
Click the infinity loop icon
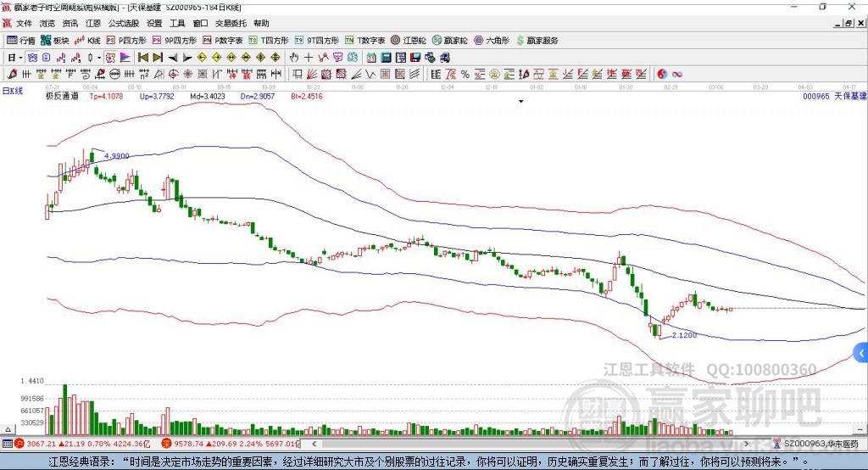[677, 75]
